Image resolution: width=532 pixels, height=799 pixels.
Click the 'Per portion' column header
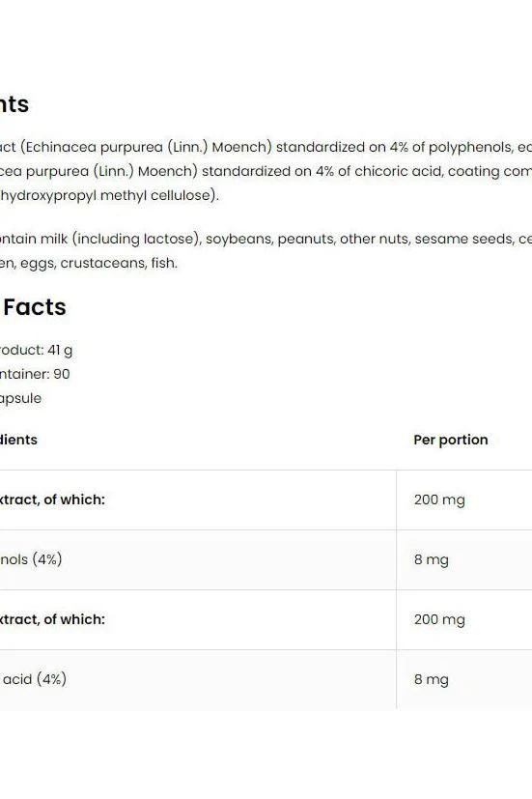click(451, 440)
